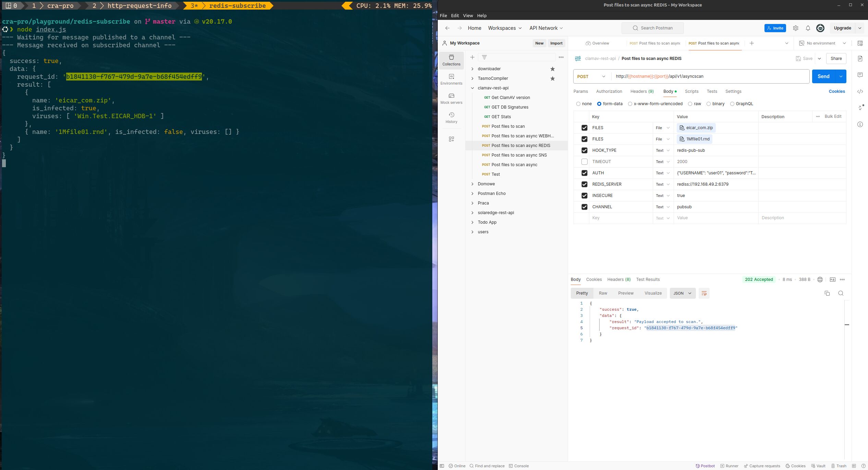Screen dimensions: 868x470
Task: Open the documentation icon in right sidebar
Action: tap(860, 59)
